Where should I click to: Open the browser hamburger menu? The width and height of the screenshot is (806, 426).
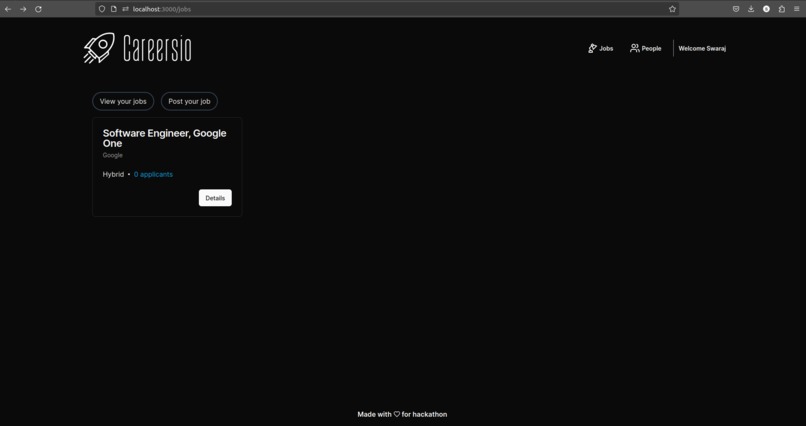797,9
